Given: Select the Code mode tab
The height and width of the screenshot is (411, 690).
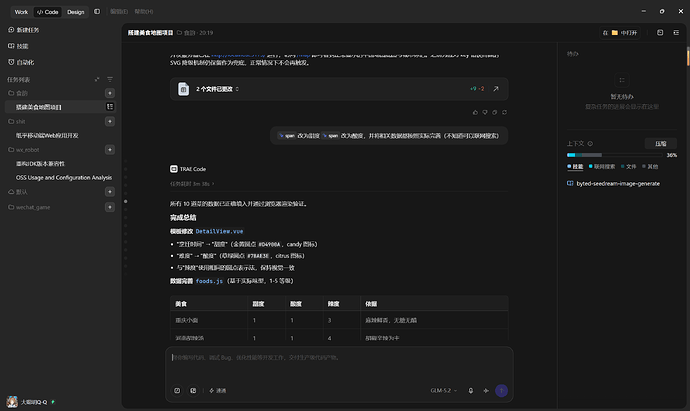Looking at the screenshot, I should coord(48,12).
